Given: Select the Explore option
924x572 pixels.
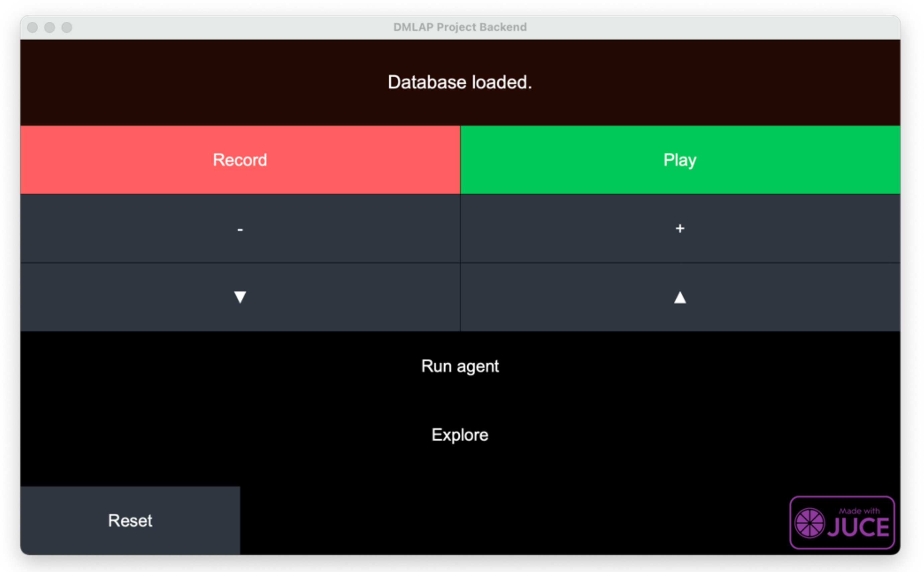Looking at the screenshot, I should 460,435.
